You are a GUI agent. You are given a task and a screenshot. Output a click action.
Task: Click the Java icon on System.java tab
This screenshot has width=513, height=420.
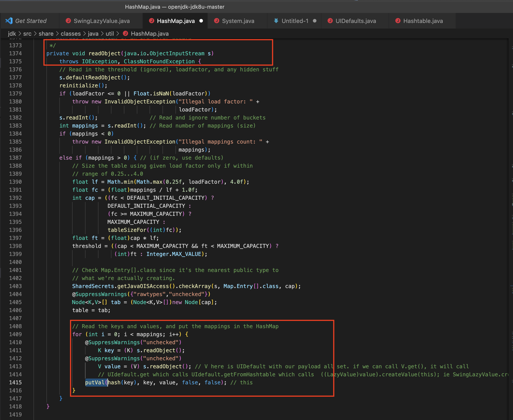(x=217, y=21)
